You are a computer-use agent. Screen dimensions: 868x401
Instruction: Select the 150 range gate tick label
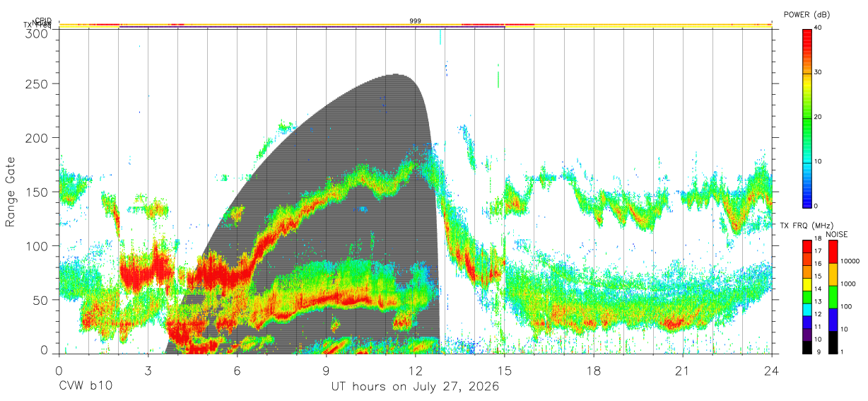36,192
